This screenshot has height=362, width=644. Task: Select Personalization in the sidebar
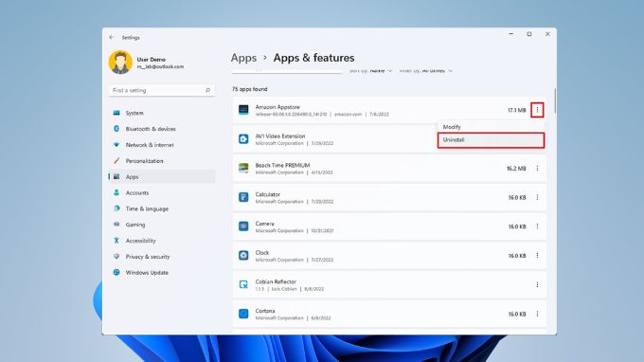click(162, 161)
